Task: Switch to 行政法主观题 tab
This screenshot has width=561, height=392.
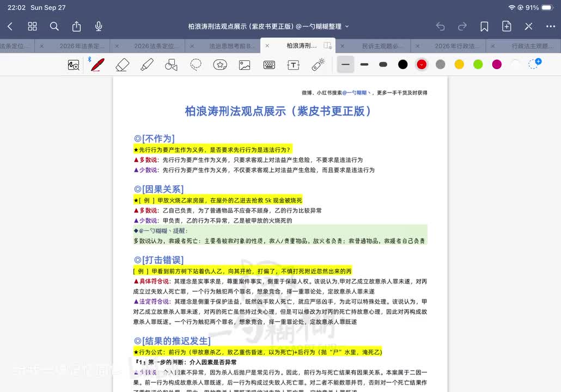Action: [x=532, y=46]
